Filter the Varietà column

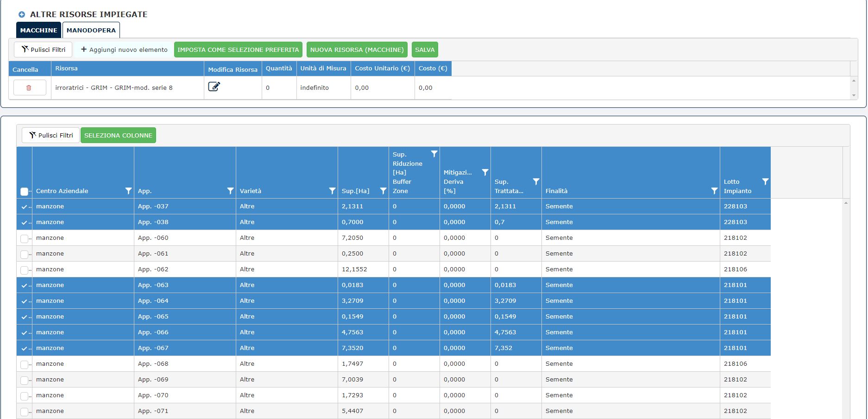tap(332, 191)
